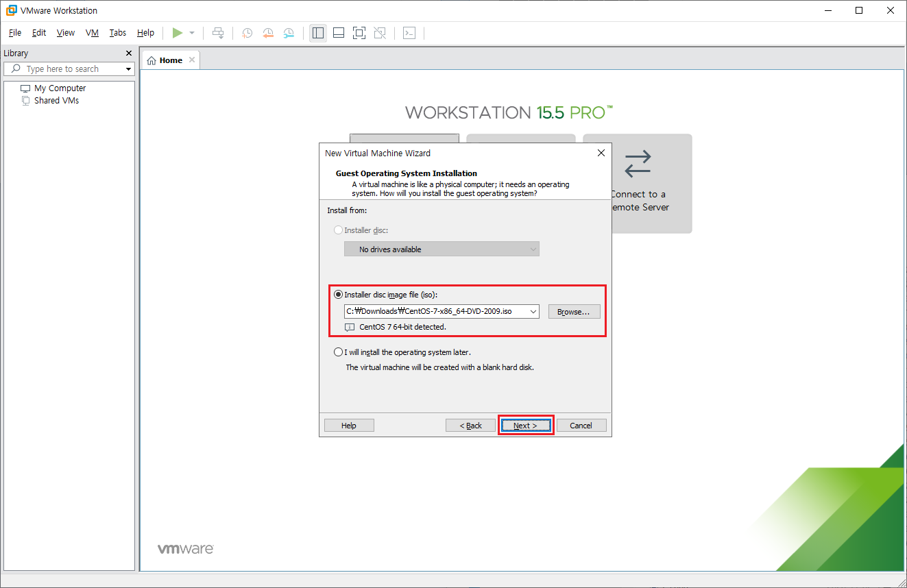Open the No drives available dropdown

click(442, 249)
